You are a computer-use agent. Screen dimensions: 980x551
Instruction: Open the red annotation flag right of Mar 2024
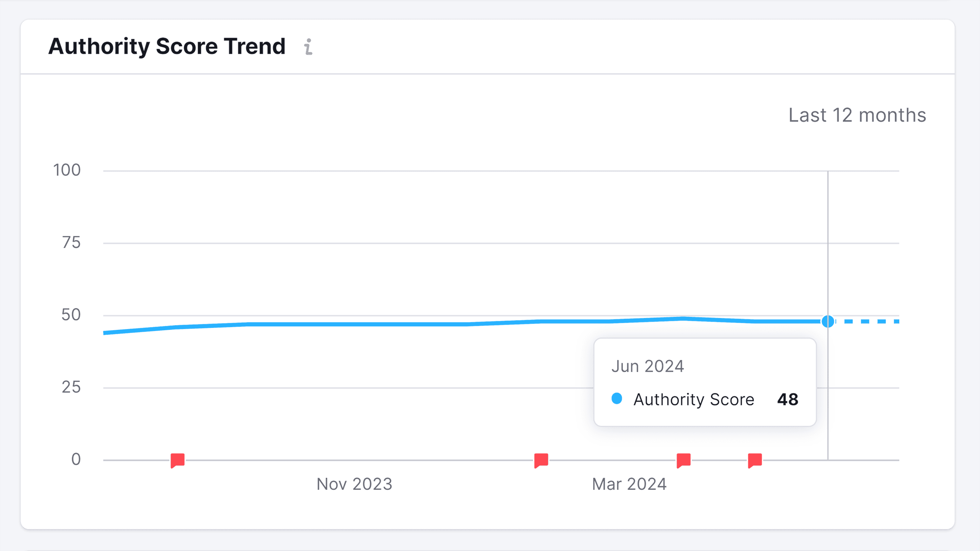point(684,460)
